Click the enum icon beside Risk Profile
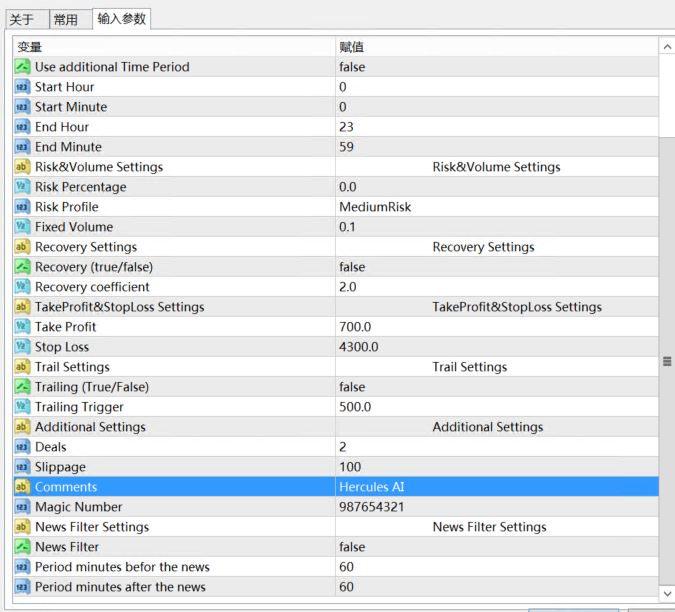This screenshot has height=612, width=675. pos(22,207)
